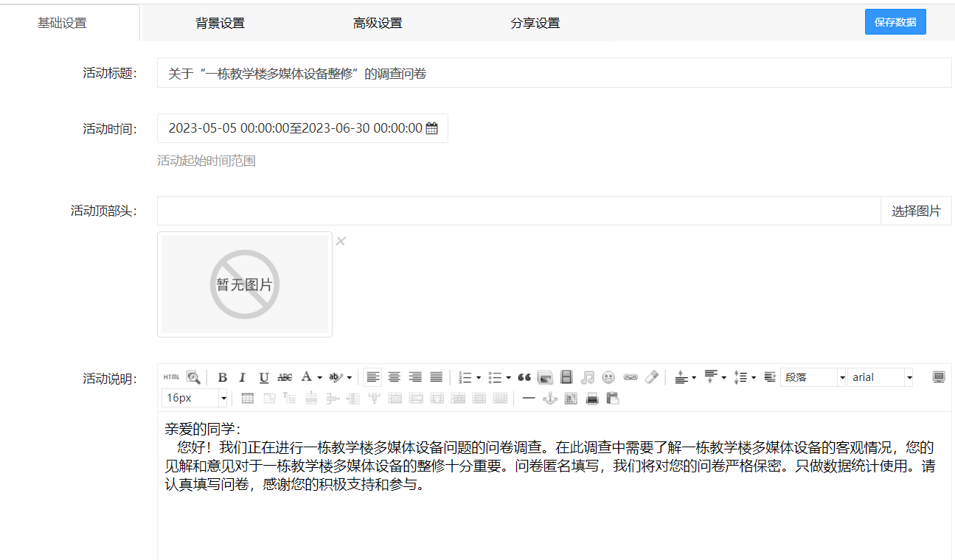
Task: Switch editor to HTML source mode
Action: [x=171, y=377]
